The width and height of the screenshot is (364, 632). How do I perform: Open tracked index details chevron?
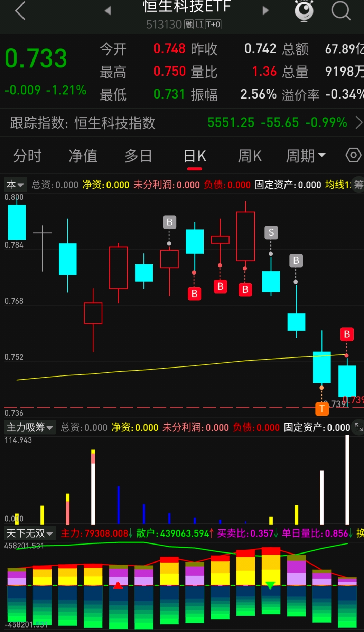359,122
